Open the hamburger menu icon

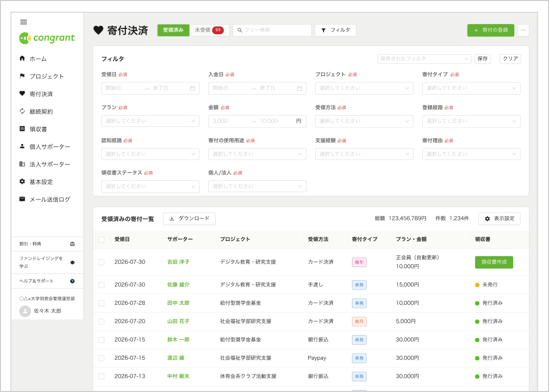[x=24, y=22]
